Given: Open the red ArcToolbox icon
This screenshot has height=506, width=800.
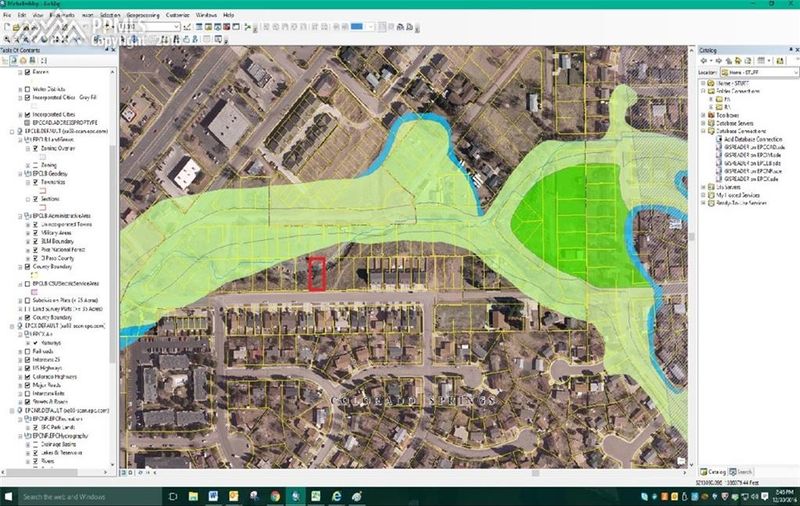Looking at the screenshot, I should [x=226, y=27].
